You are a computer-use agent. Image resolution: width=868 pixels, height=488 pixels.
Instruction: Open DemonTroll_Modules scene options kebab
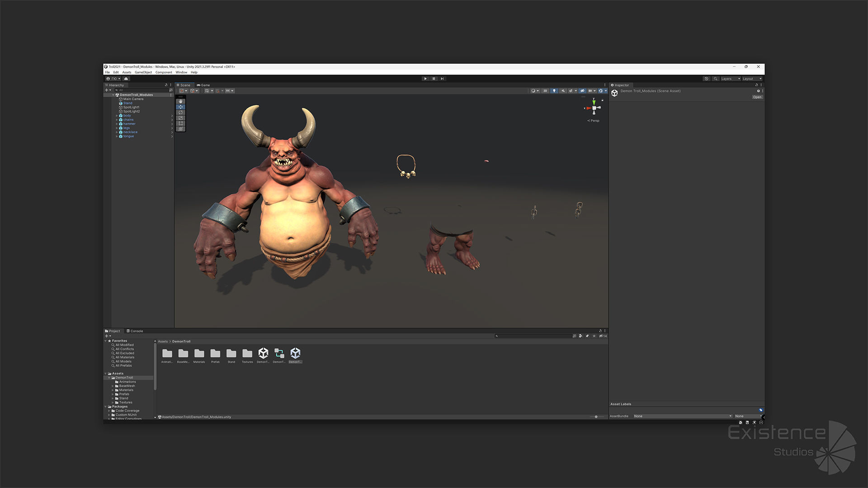[171, 95]
